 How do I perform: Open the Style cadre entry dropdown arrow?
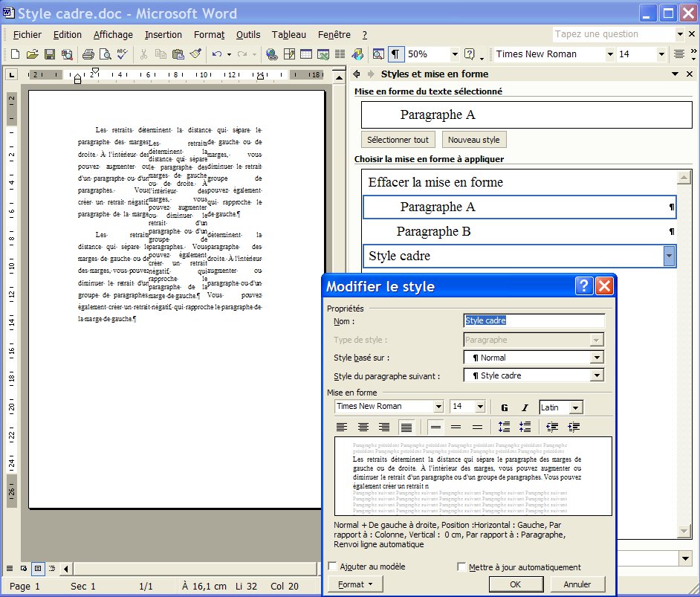click(x=669, y=256)
